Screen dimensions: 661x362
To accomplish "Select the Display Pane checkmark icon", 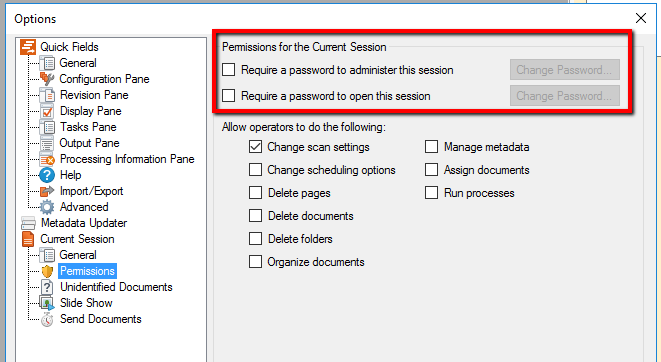I will (x=47, y=111).
